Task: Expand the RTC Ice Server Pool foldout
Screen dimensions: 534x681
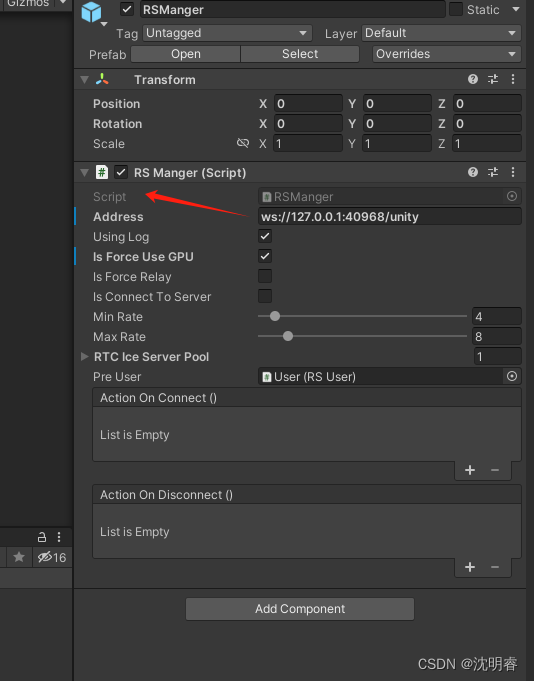Action: coord(85,357)
